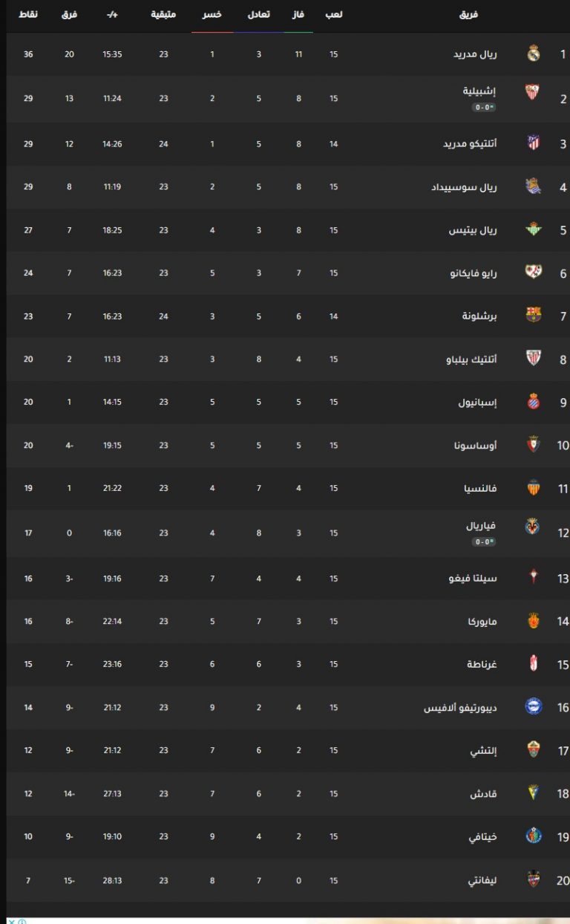The height and width of the screenshot is (924, 570).
Task: Click the Athletic Bilbao crest icon
Action: click(533, 358)
